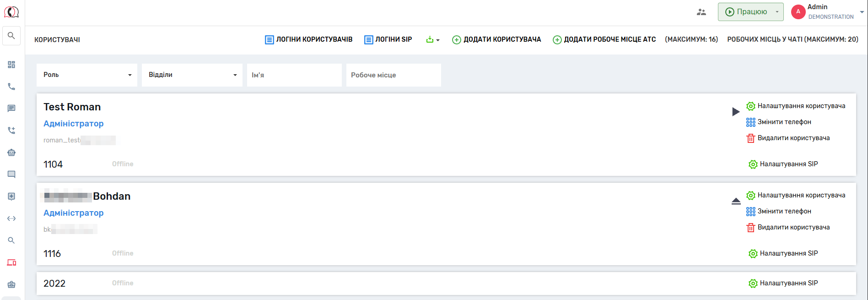
Task: Click the dashboard icon in the left sidebar
Action: [x=11, y=65]
